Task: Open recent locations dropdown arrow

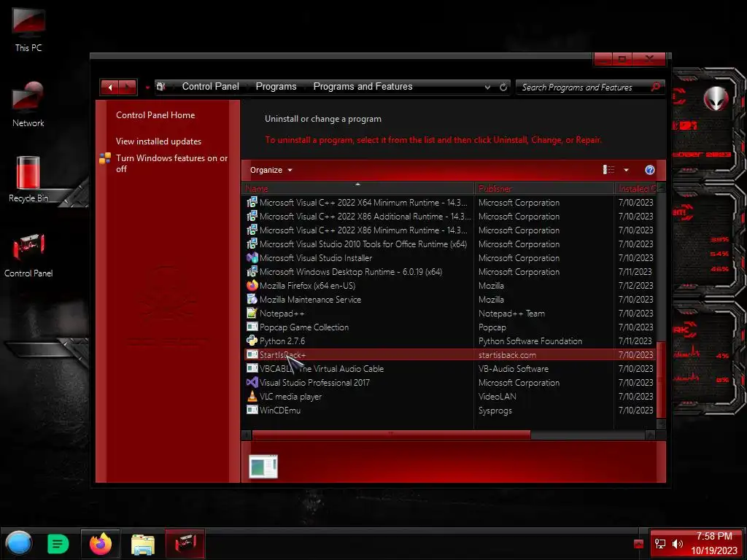Action: [x=147, y=87]
